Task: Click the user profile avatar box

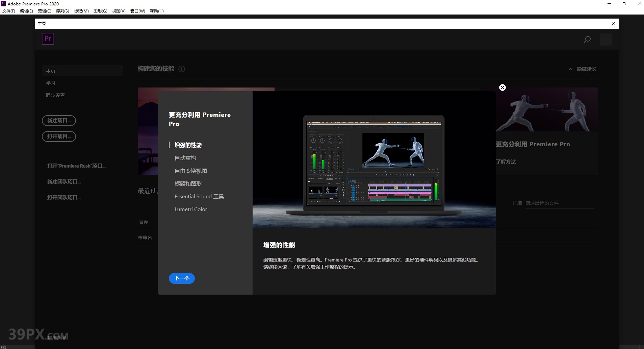Action: pyautogui.click(x=606, y=40)
